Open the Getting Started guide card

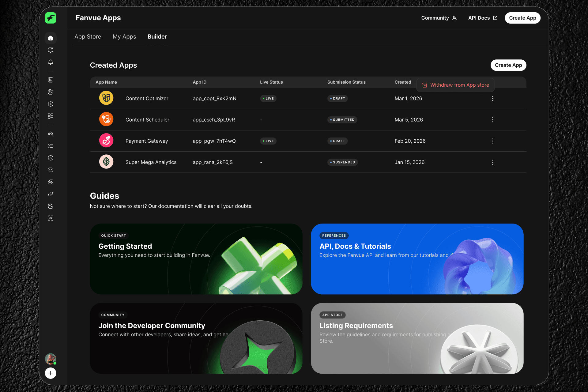(196, 259)
